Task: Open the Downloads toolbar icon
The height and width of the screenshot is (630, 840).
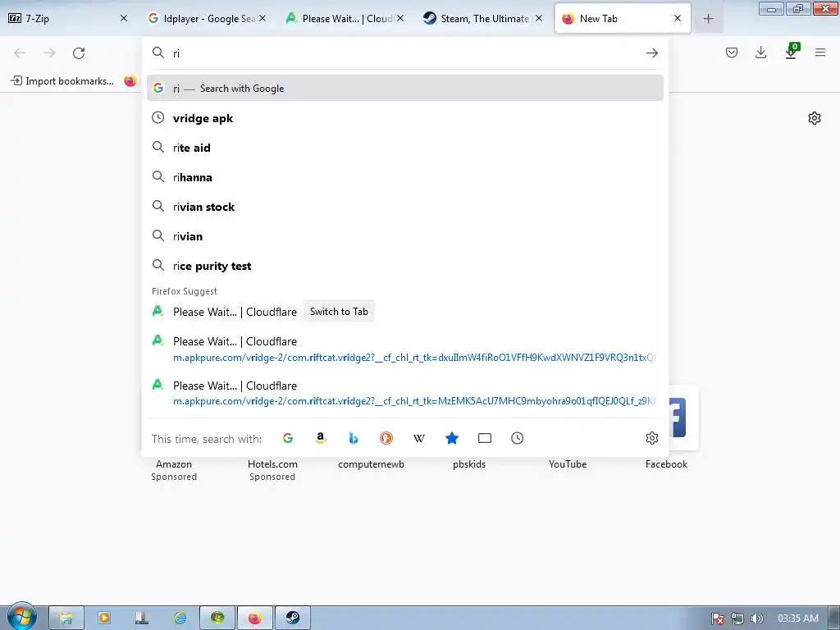Action: pyautogui.click(x=760, y=52)
